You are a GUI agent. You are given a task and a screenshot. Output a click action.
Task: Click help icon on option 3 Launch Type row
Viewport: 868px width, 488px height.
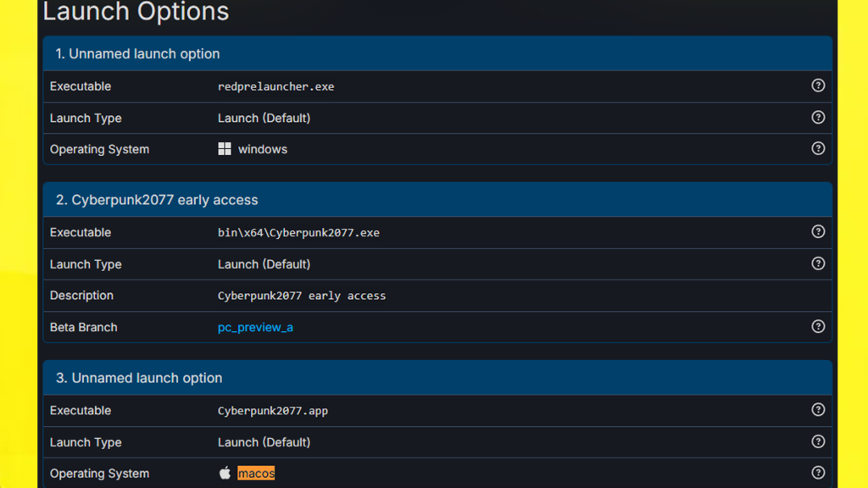coord(818,441)
